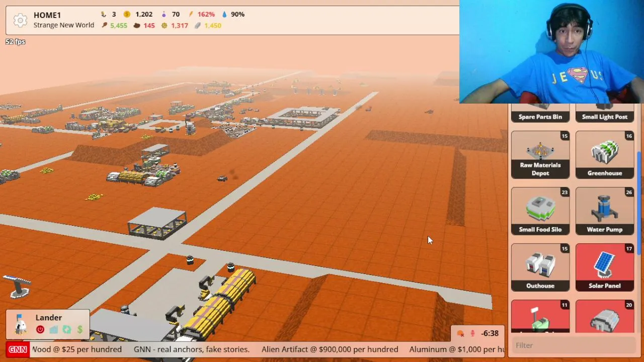Click the brown ore resource icon
Screen dimensions: 644x362
[136, 25]
